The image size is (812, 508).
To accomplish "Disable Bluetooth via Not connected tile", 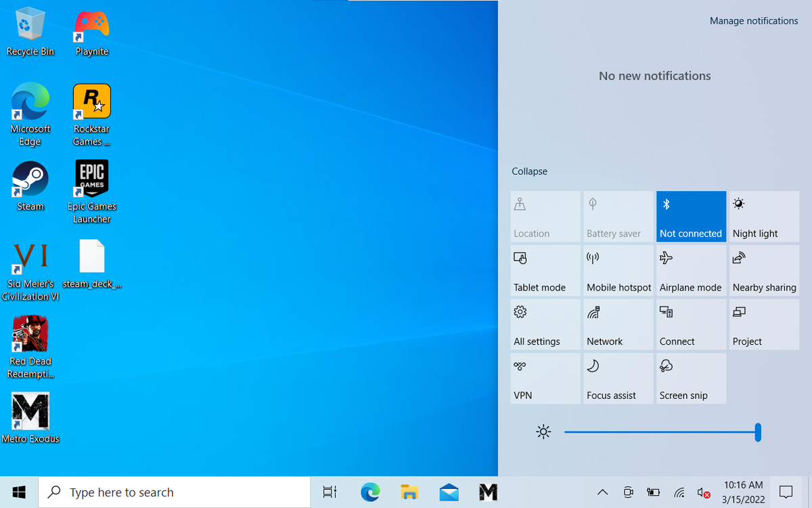I will pos(691,216).
